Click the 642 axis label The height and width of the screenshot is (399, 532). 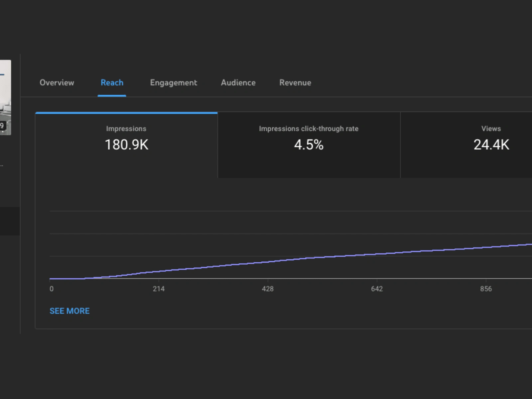377,289
